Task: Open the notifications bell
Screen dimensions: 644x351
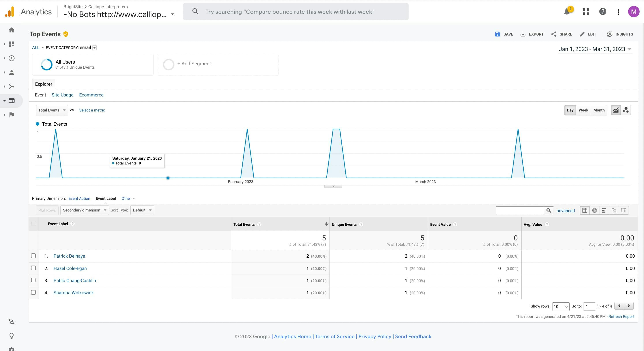Action: (567, 12)
